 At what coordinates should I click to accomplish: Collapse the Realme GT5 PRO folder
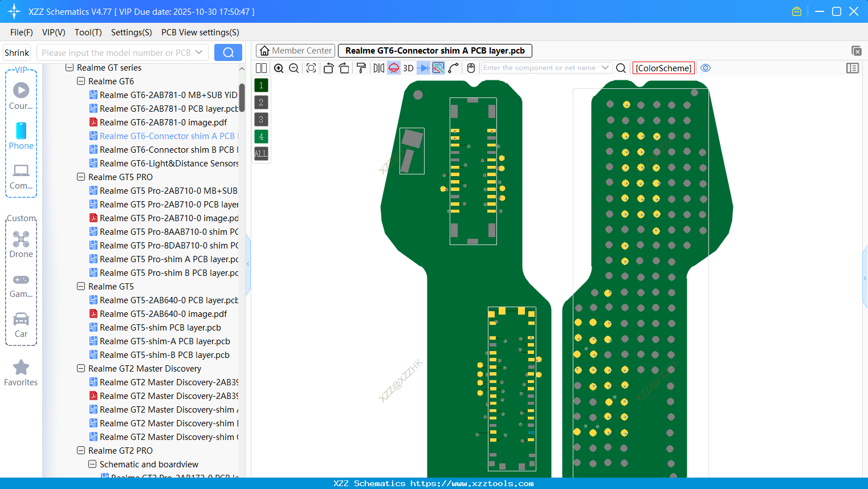81,177
